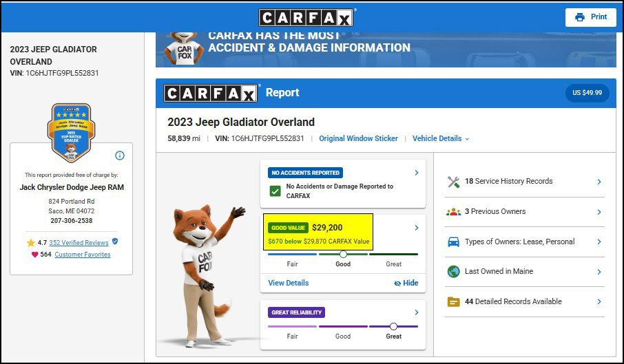Click $670 below $29,870 CARFAX Value text
Screen dimensions: 624x364
[x=318, y=242]
